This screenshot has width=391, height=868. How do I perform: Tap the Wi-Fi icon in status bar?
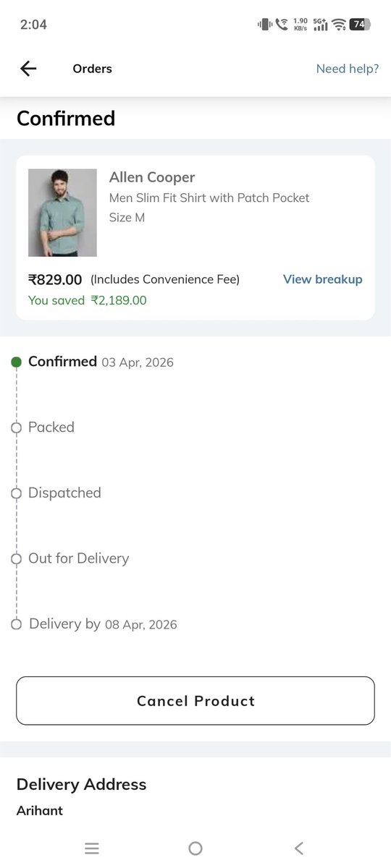point(339,24)
